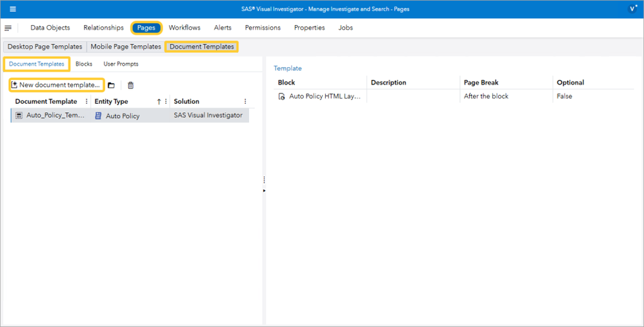This screenshot has width=644, height=327.
Task: Click After the block cell
Action: (x=487, y=96)
